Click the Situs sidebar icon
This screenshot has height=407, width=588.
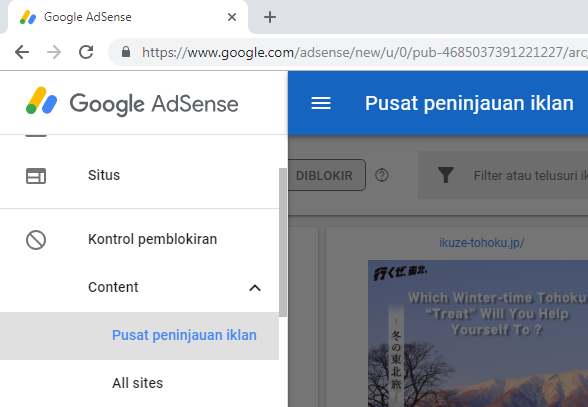click(36, 176)
